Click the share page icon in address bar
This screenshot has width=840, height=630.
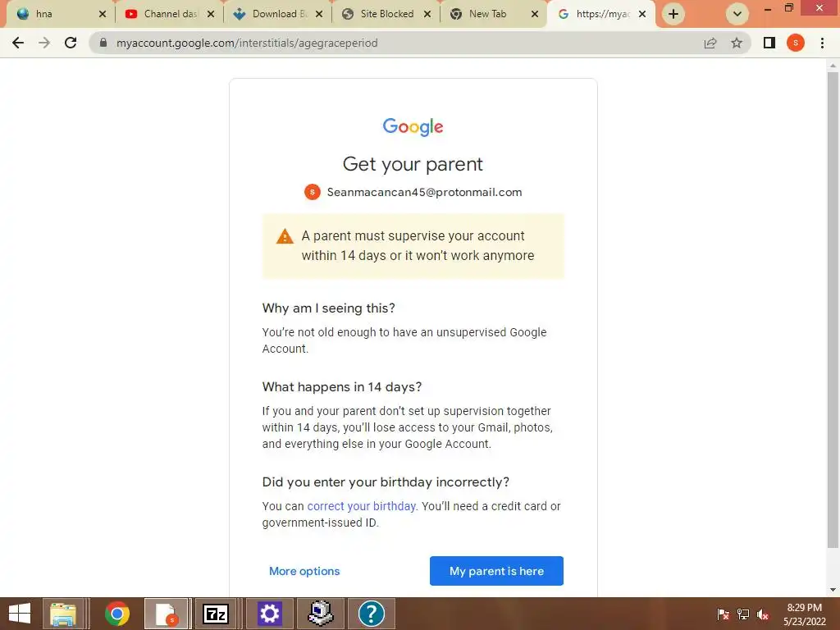[710, 43]
